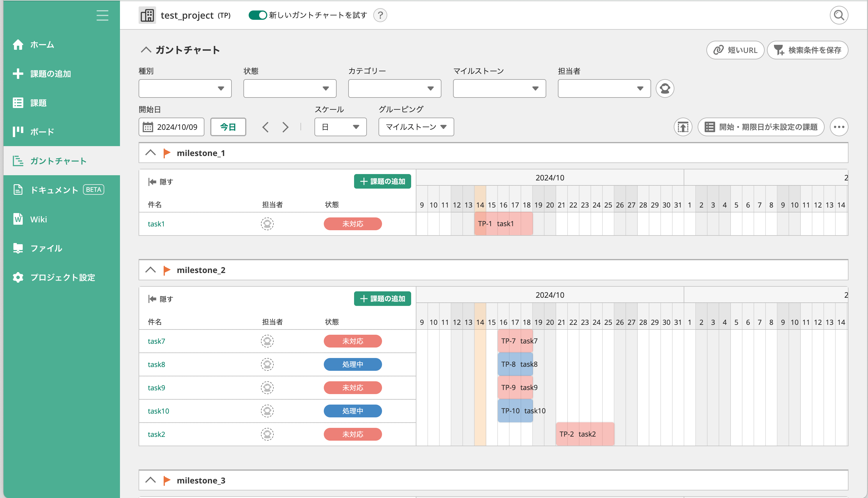868x498 pixels.
Task: Hide milestone_1 task list with 隠す
Action: tap(161, 182)
